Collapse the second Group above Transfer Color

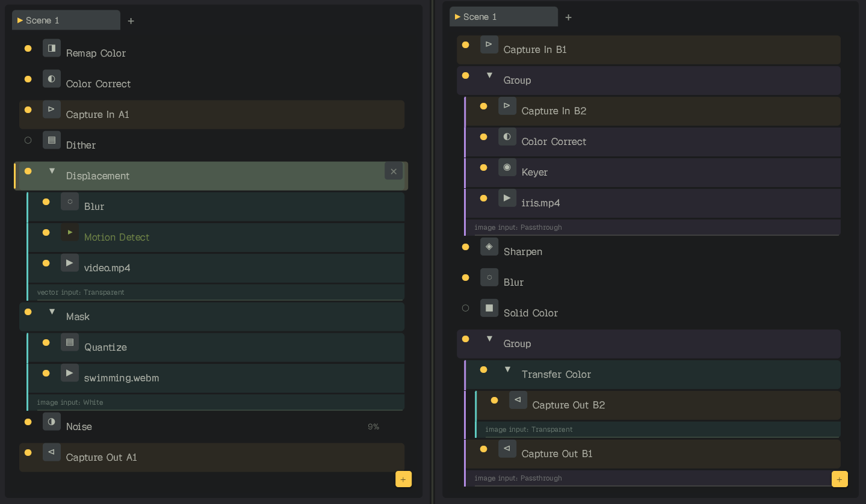coord(489,339)
